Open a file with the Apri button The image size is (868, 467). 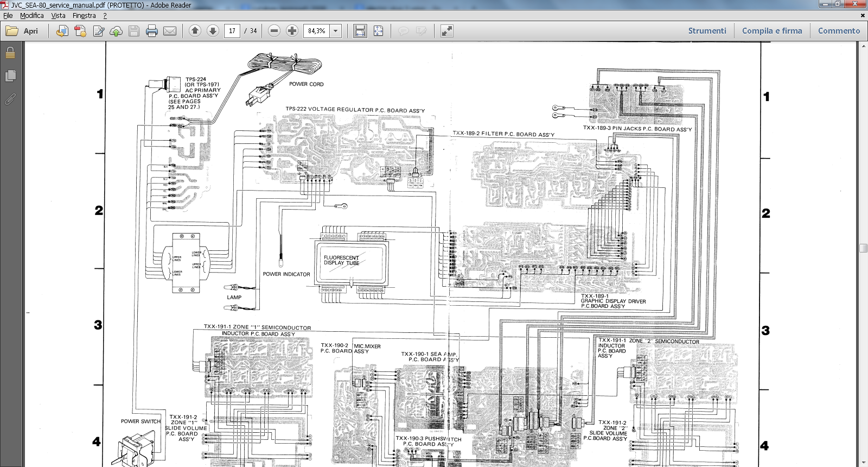coord(22,31)
